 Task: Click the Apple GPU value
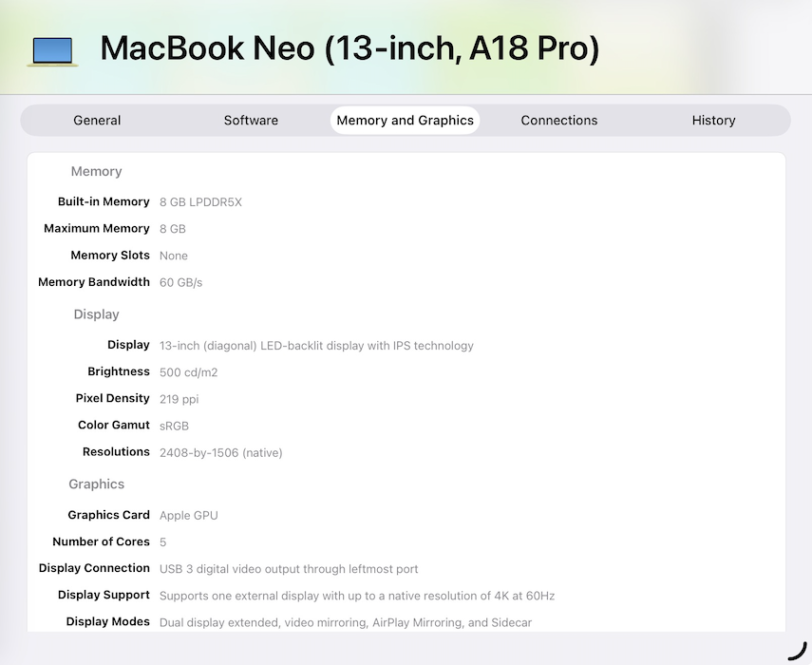pos(188,515)
